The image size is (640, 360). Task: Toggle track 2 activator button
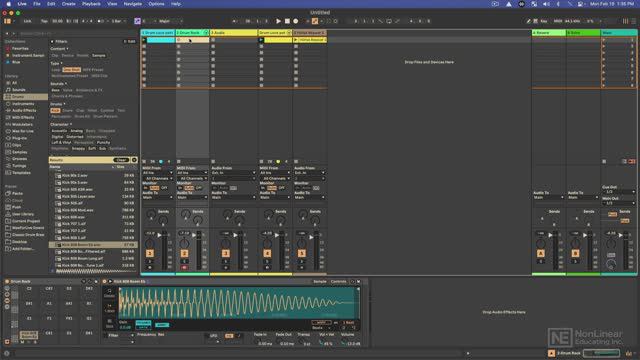184,253
